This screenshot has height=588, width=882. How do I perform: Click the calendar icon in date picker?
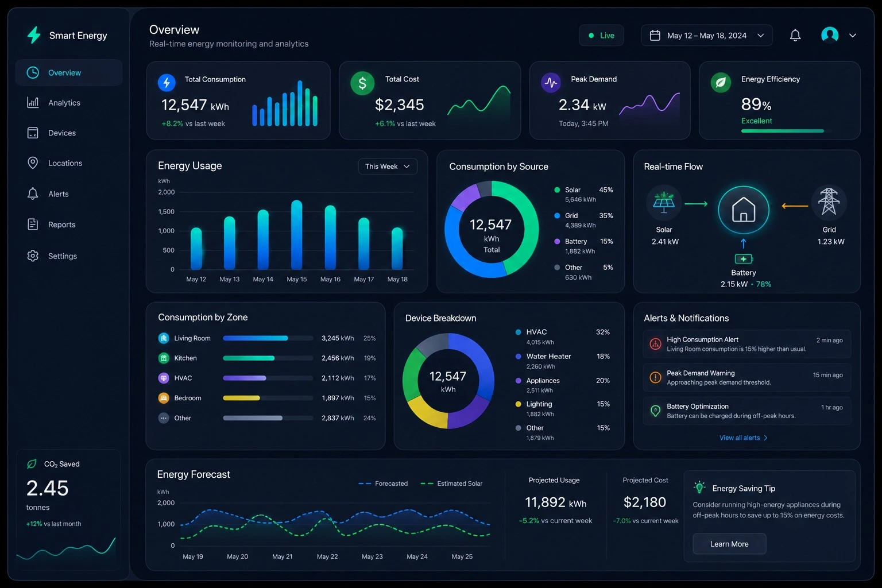[655, 36]
